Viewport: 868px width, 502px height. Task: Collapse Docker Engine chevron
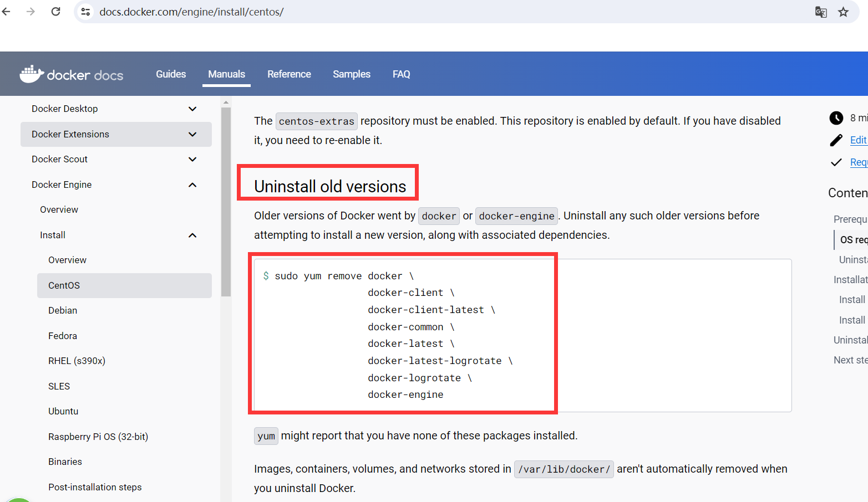coord(192,185)
